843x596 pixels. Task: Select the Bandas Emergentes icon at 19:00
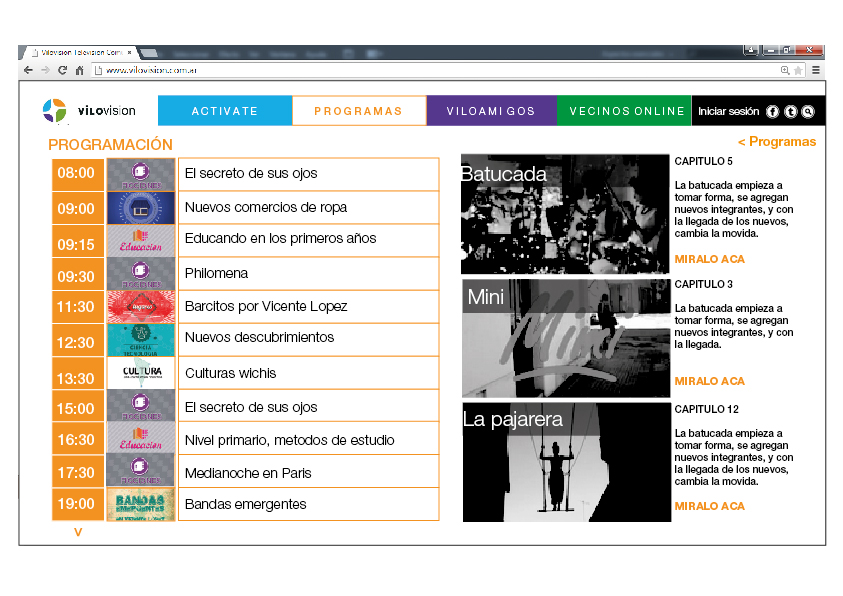click(141, 504)
